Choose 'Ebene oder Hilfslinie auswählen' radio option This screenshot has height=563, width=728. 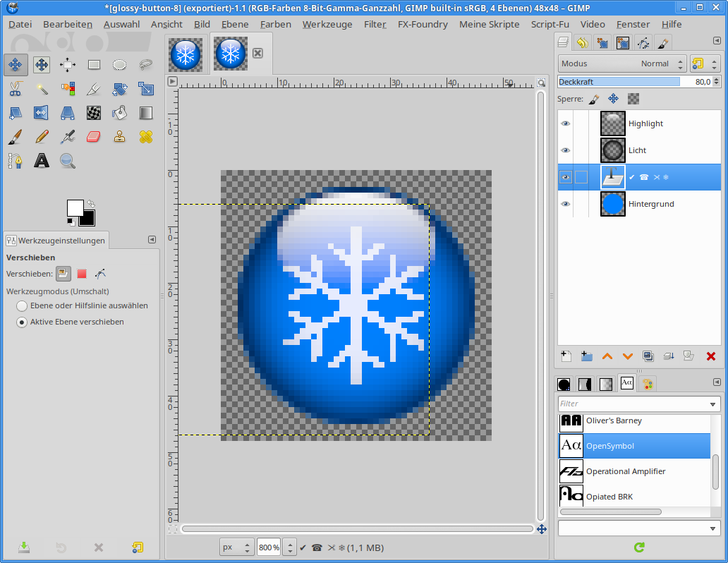[x=23, y=306]
